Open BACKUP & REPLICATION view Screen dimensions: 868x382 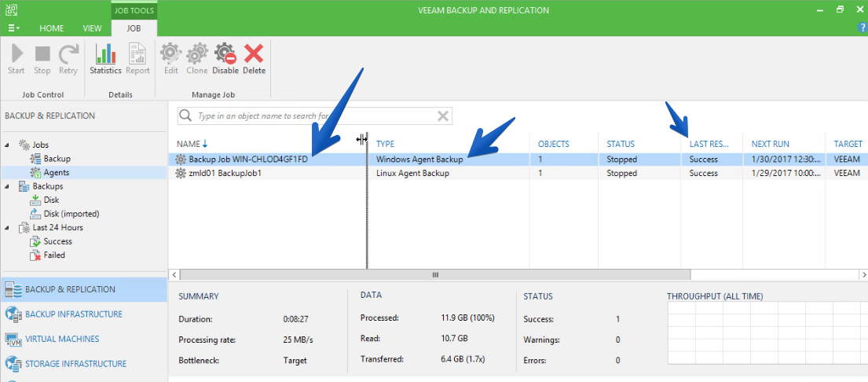click(83, 289)
